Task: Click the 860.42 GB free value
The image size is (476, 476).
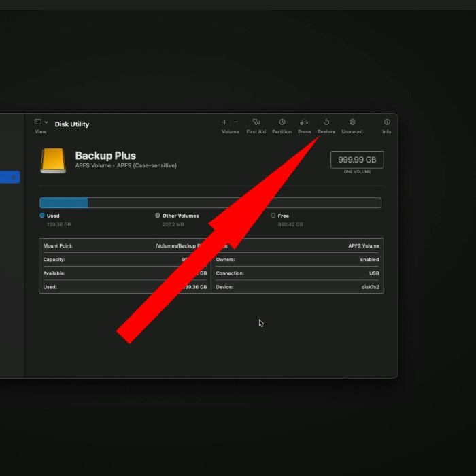Action: tap(290, 224)
